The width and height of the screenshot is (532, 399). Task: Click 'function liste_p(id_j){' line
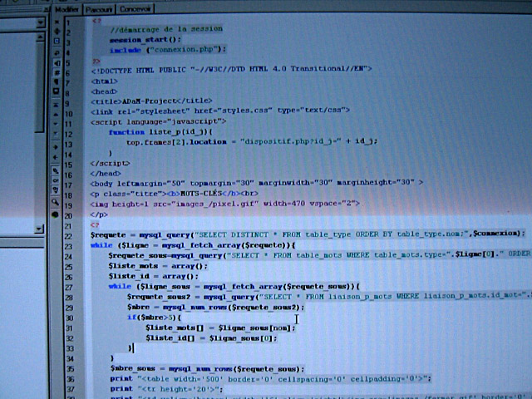click(x=160, y=132)
